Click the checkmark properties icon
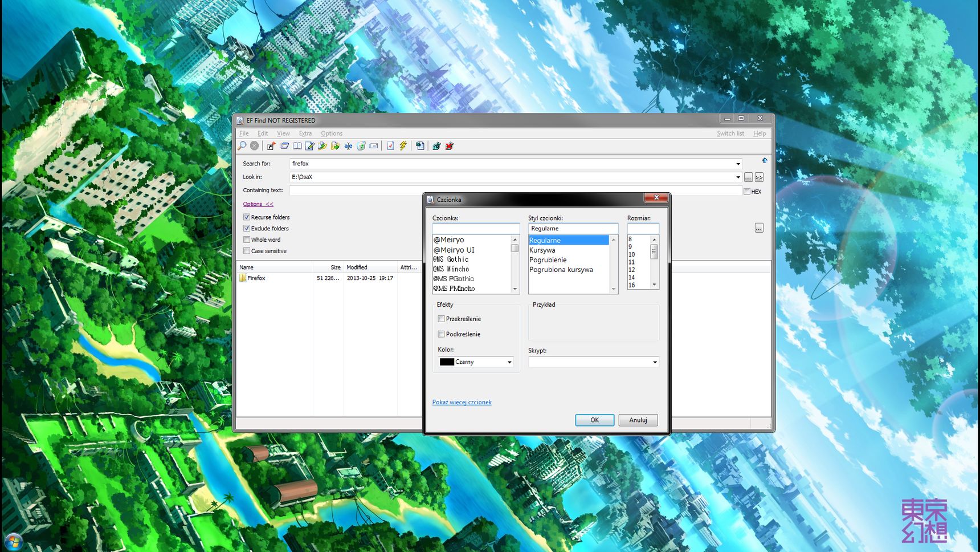 point(390,146)
